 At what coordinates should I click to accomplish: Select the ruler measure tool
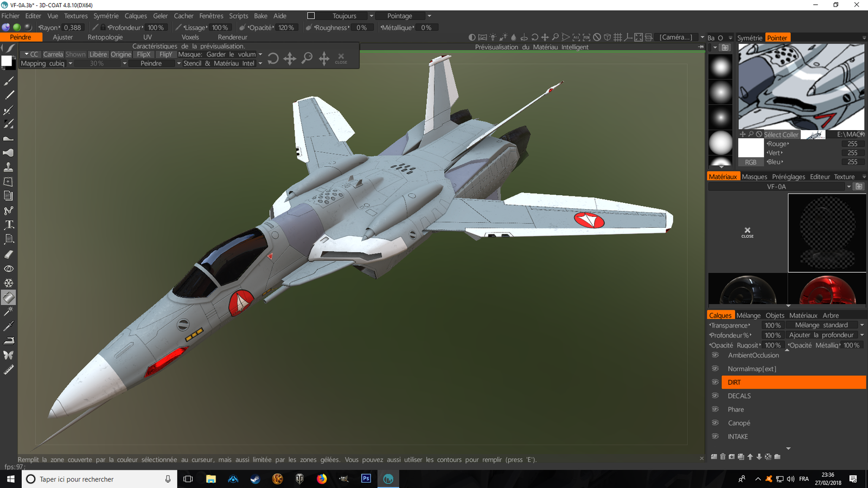[9, 370]
